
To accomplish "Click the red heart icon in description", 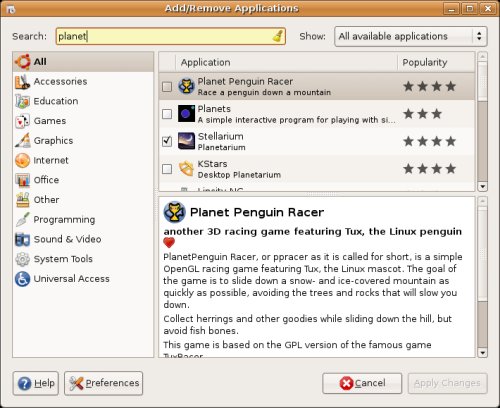I will coord(169,243).
